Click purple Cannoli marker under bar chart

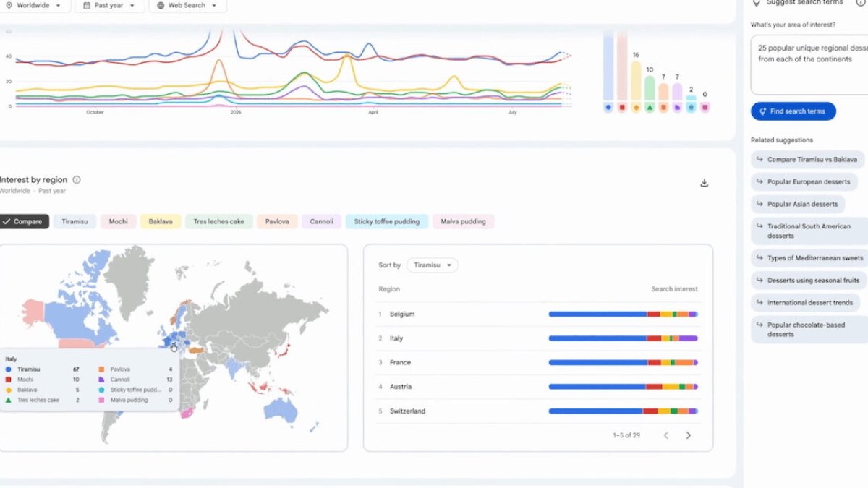[677, 107]
